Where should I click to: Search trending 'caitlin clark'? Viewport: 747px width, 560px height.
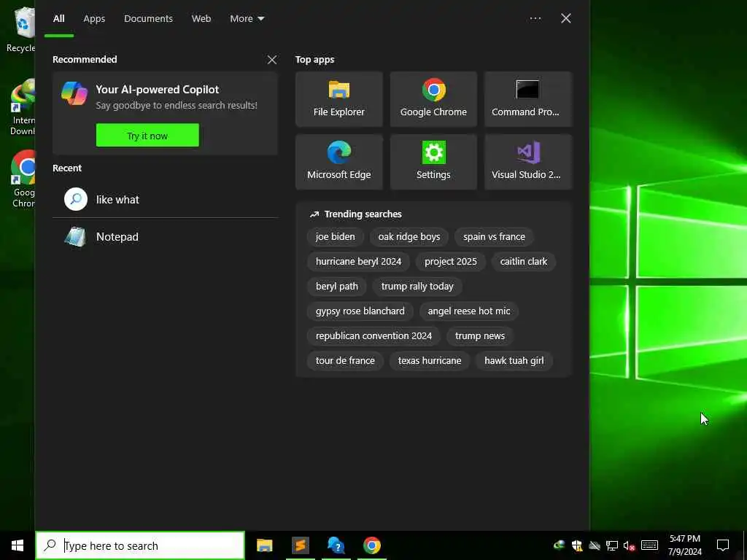click(x=524, y=262)
